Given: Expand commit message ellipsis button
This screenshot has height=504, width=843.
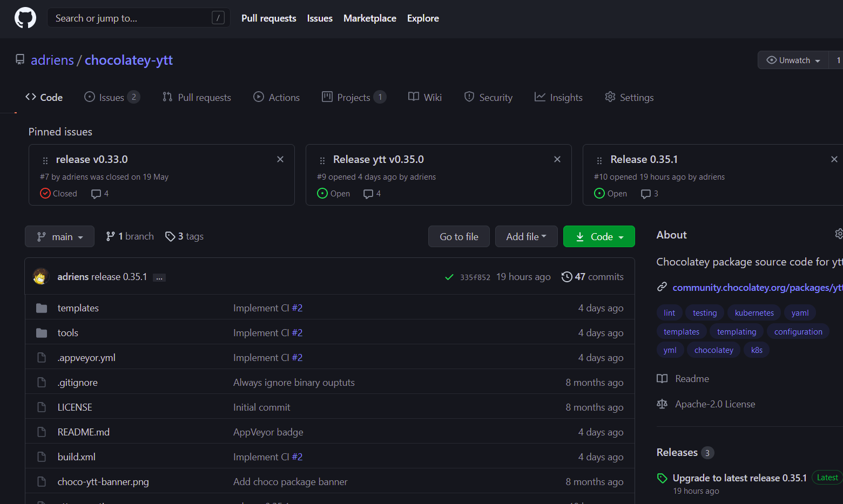Looking at the screenshot, I should point(159,277).
